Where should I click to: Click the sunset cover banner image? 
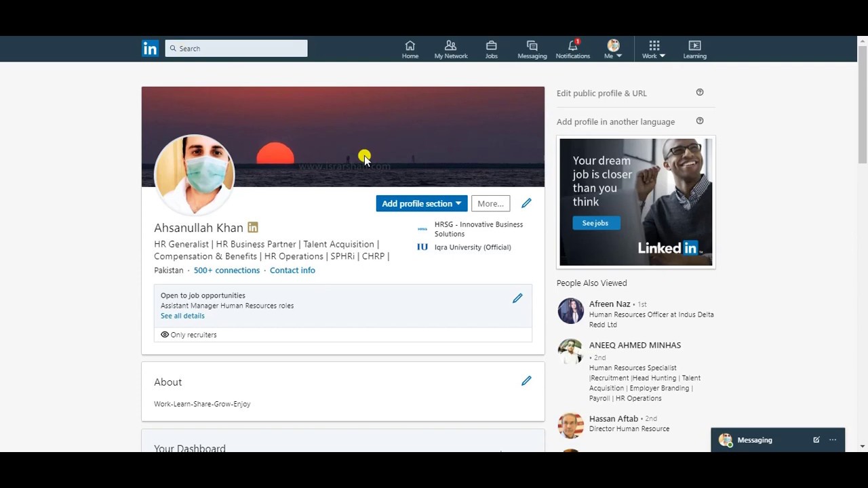[342, 137]
